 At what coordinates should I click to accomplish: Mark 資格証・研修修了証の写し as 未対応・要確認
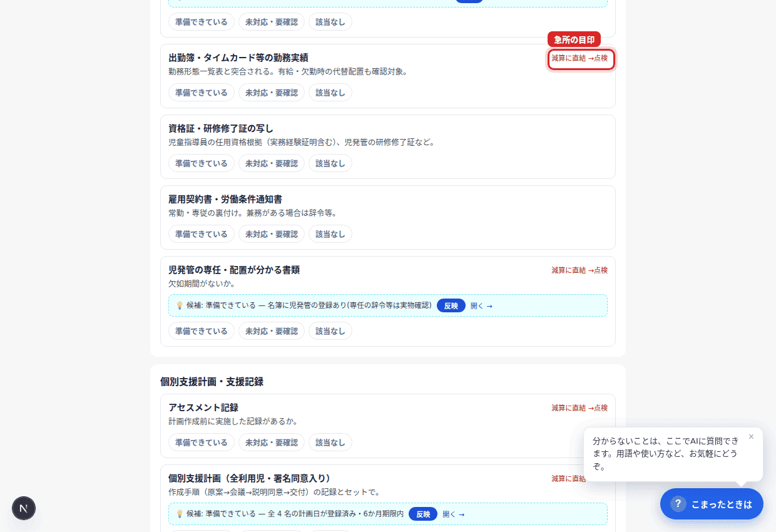coord(272,163)
